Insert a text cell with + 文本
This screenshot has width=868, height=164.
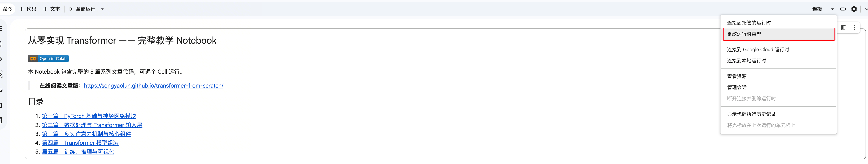(x=52, y=9)
